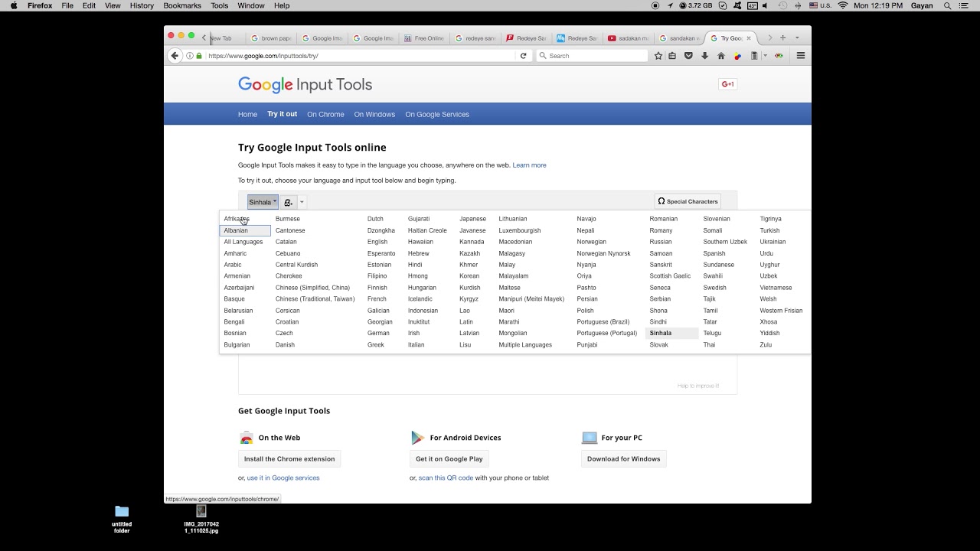Go to the Home navigation tab
The image size is (980, 551).
(x=247, y=114)
